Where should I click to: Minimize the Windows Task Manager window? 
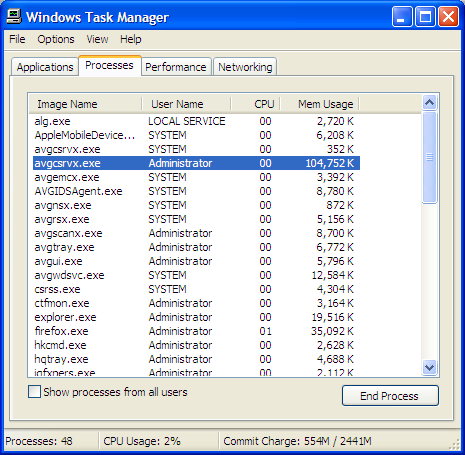pos(402,17)
